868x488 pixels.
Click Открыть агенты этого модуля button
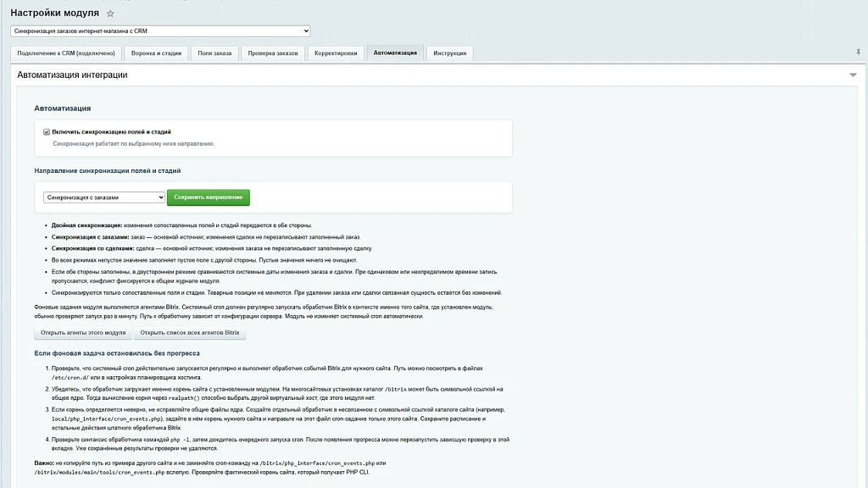83,332
